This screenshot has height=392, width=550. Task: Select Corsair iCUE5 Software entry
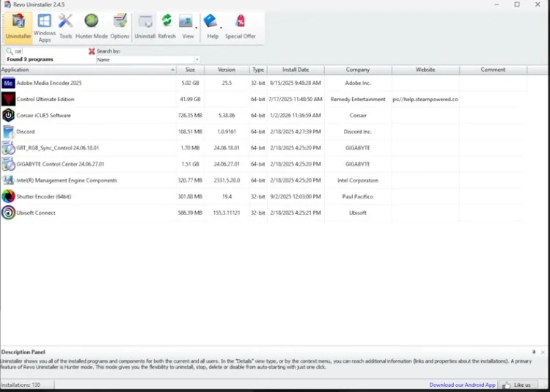click(44, 116)
